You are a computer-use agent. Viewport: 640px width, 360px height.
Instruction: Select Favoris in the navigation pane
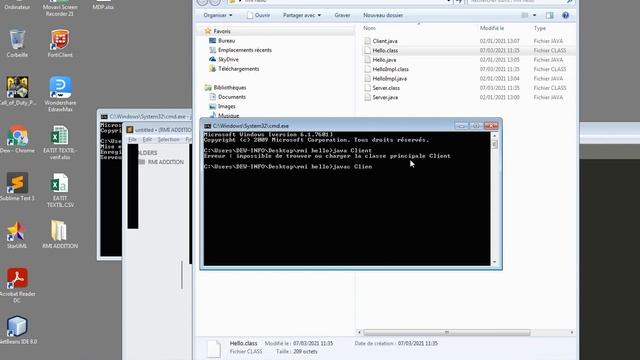tap(222, 31)
